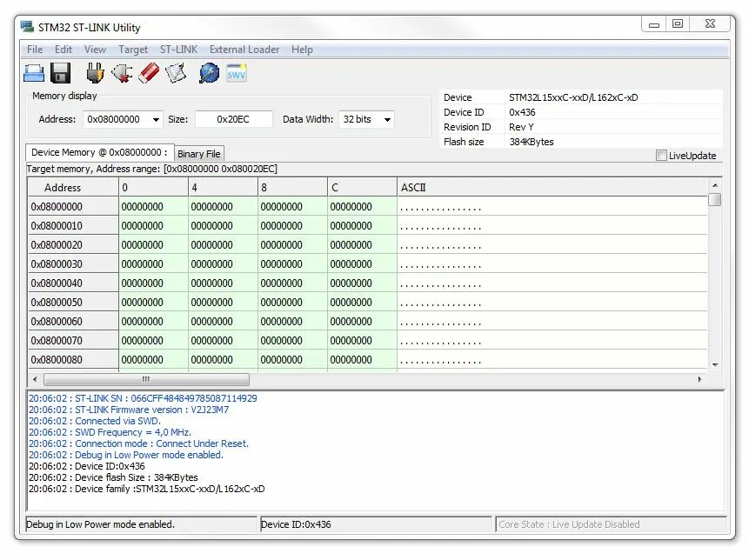The width and height of the screenshot is (749, 560).
Task: Click the Revision ID value Rev Y
Action: tap(521, 127)
